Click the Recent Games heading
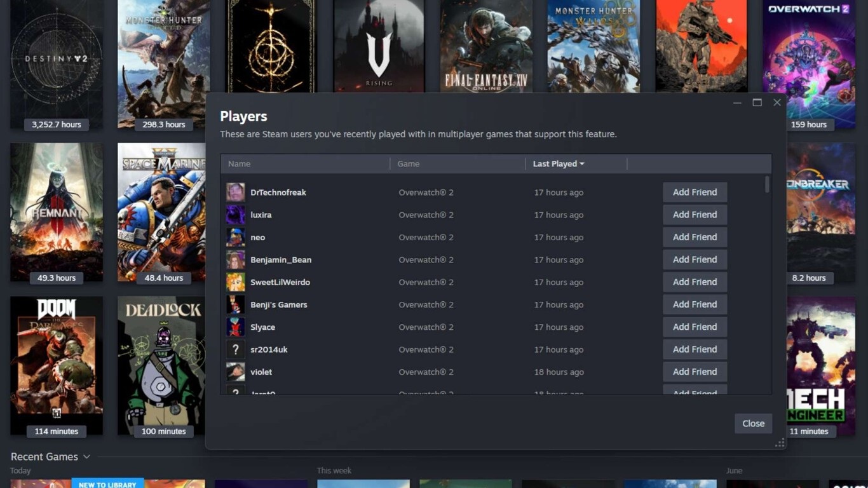868x488 pixels. point(44,457)
